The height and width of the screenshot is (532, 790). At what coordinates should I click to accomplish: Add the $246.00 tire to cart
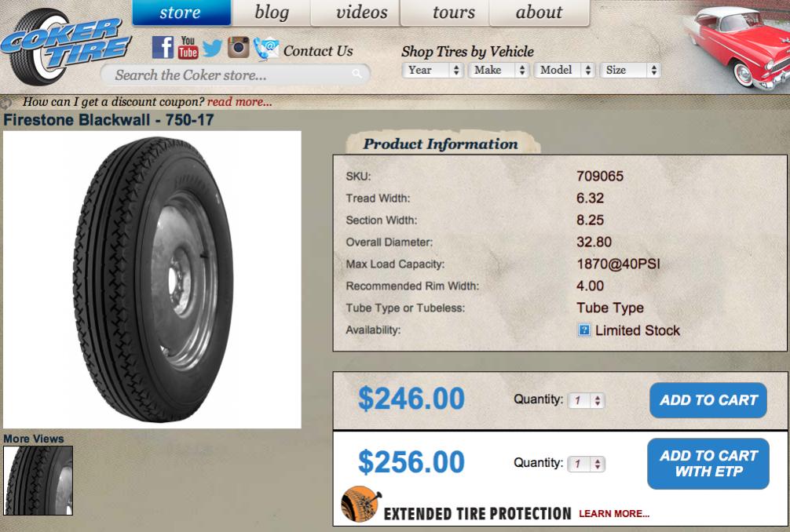tap(708, 400)
